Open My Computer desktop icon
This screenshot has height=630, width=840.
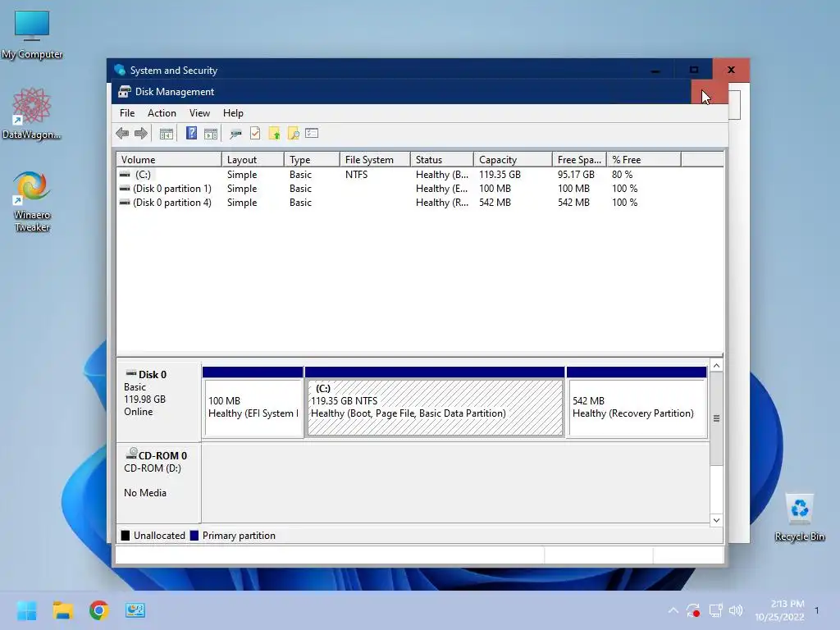pos(32,34)
